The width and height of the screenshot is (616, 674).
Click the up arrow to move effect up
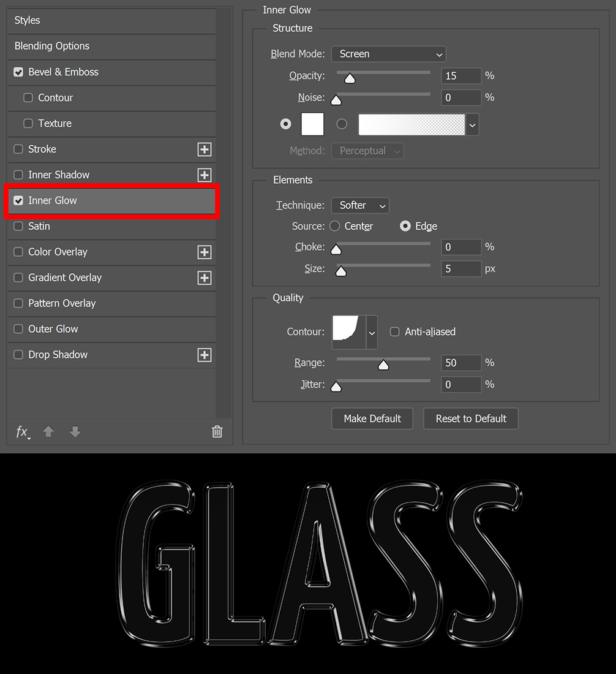(48, 432)
